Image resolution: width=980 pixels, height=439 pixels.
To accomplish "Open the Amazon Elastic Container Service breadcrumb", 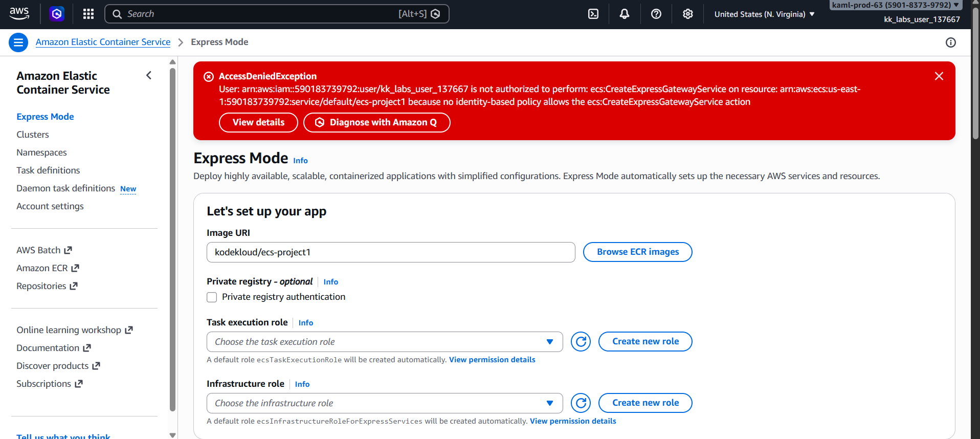I will click(x=103, y=42).
